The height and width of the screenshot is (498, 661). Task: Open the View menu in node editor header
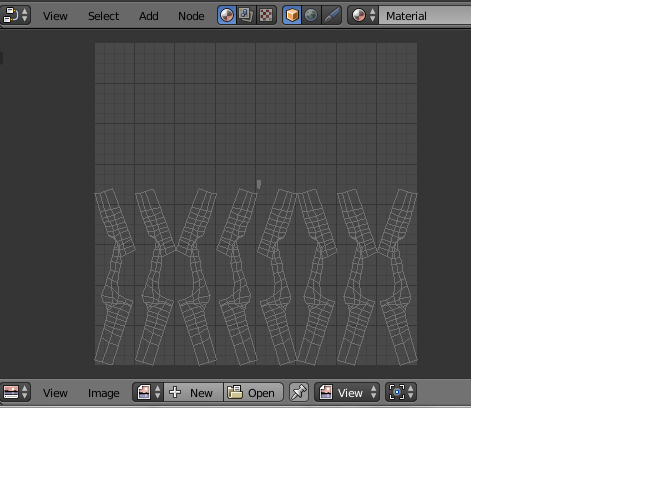coord(55,16)
